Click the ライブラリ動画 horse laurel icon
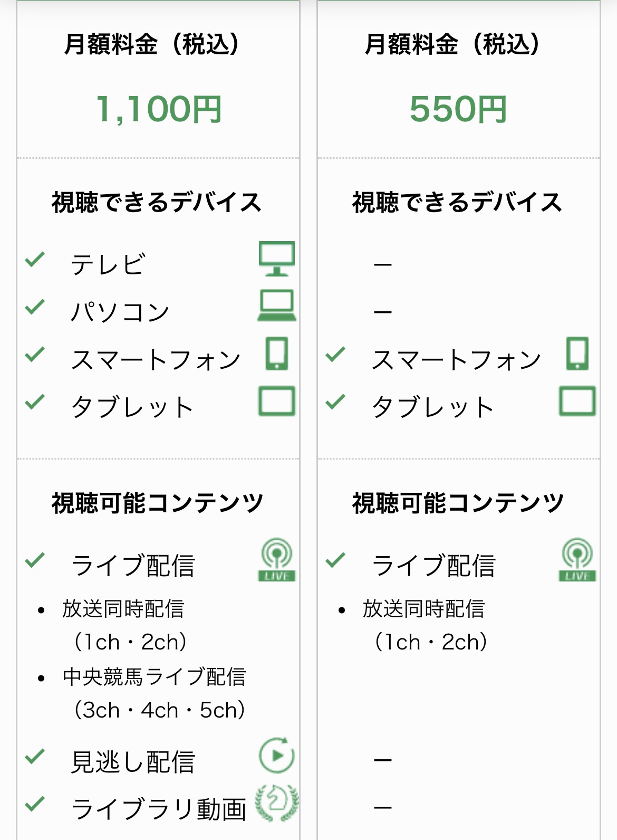 [x=277, y=803]
